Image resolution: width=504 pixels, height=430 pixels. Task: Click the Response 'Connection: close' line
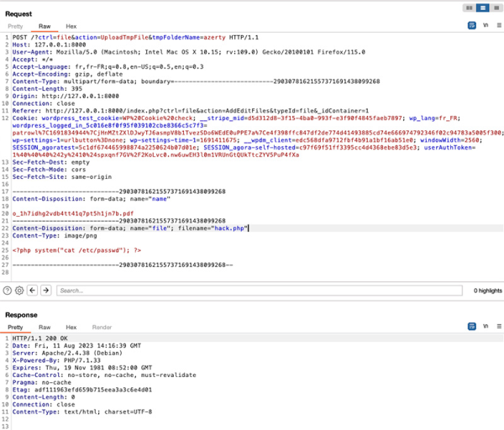(x=44, y=405)
